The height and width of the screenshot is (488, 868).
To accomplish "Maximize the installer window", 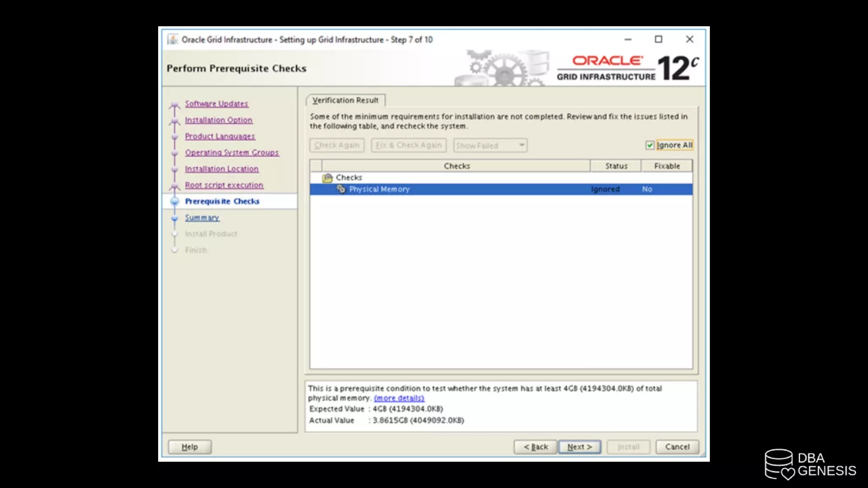I will [x=658, y=39].
